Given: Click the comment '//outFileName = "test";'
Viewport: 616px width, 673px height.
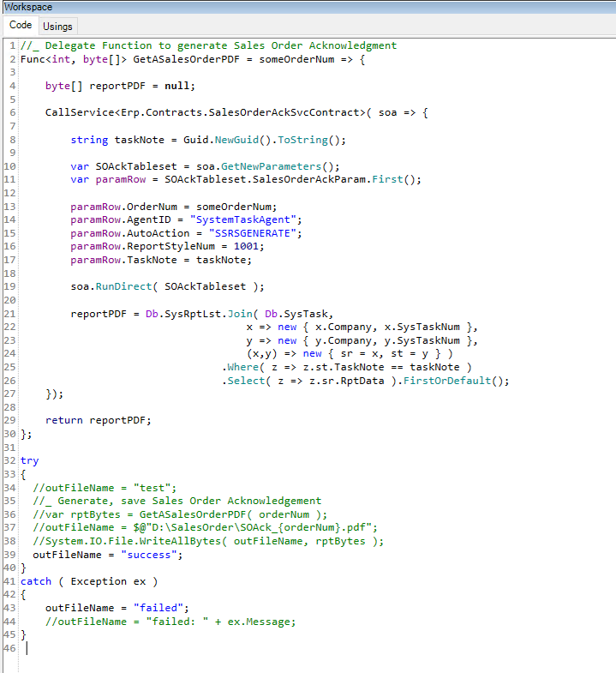Looking at the screenshot, I should click(x=105, y=488).
